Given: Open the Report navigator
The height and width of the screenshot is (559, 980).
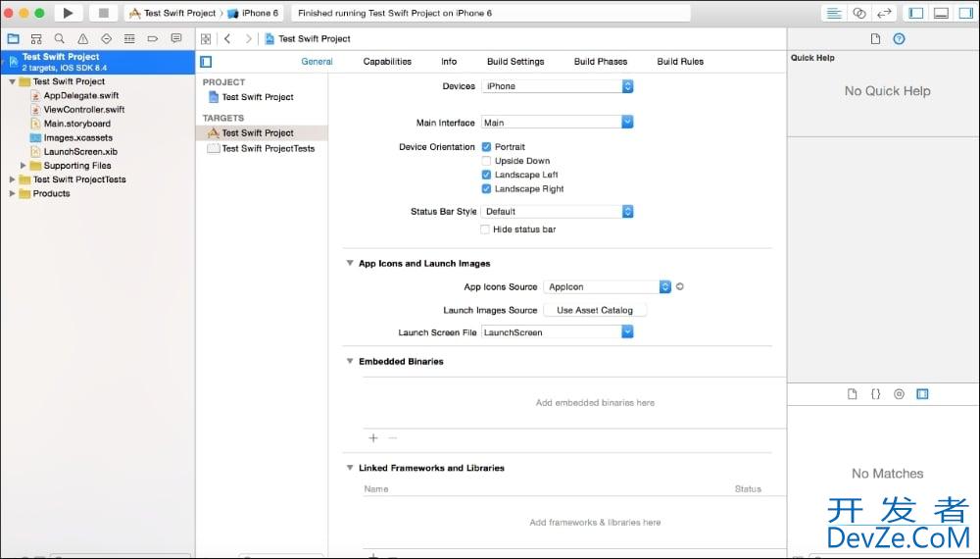Looking at the screenshot, I should [176, 39].
